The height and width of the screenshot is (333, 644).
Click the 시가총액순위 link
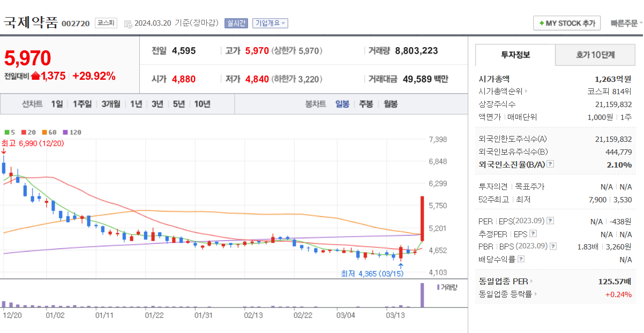[x=500, y=92]
